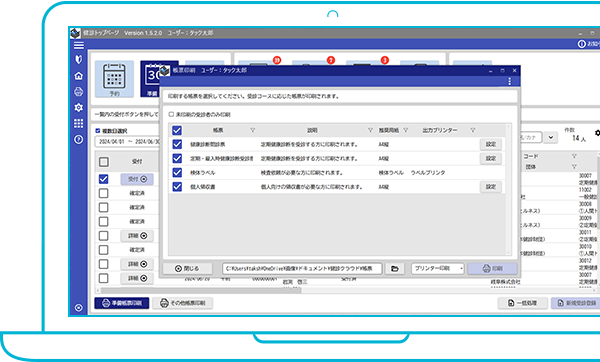
Task: Click the code 11002 in the main list
Action: tap(585, 190)
